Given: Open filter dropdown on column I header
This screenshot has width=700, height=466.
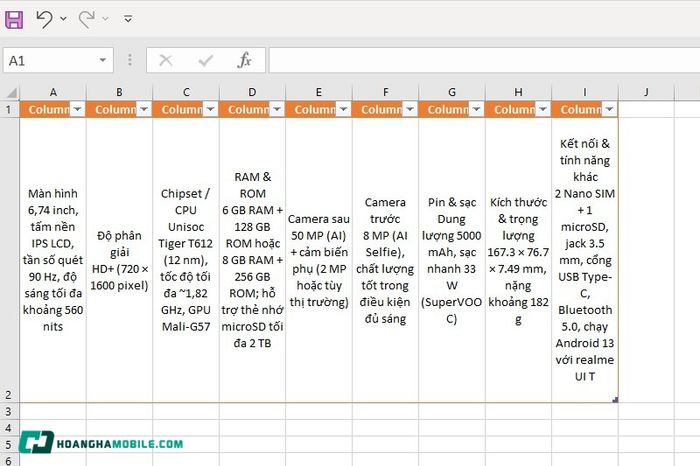Looking at the screenshot, I should (609, 109).
